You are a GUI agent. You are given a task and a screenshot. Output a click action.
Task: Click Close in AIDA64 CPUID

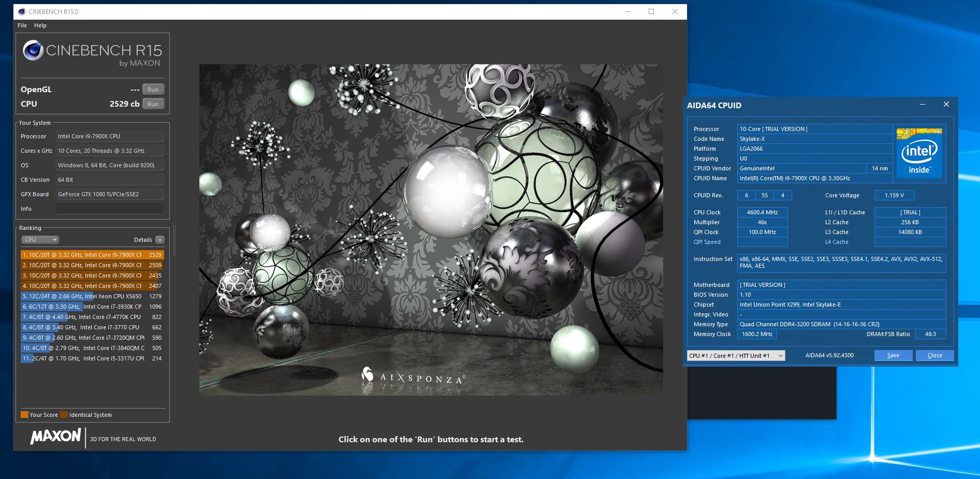934,355
